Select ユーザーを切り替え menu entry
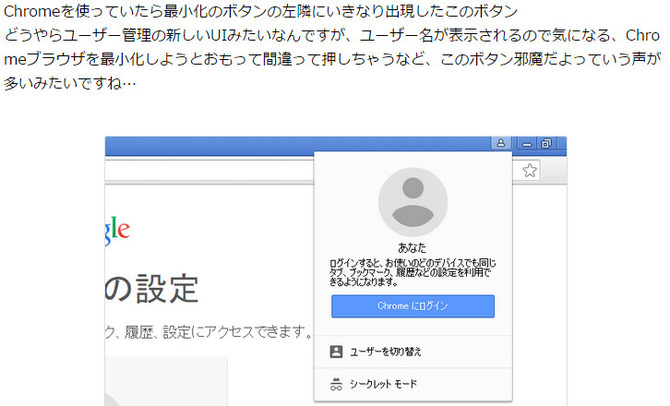This screenshot has width=670, height=406. [413, 352]
